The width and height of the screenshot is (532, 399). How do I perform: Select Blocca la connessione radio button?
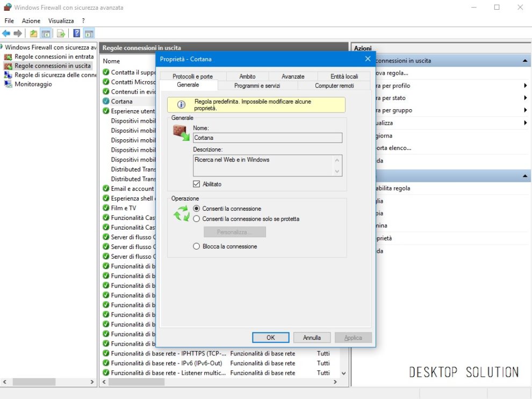point(196,246)
